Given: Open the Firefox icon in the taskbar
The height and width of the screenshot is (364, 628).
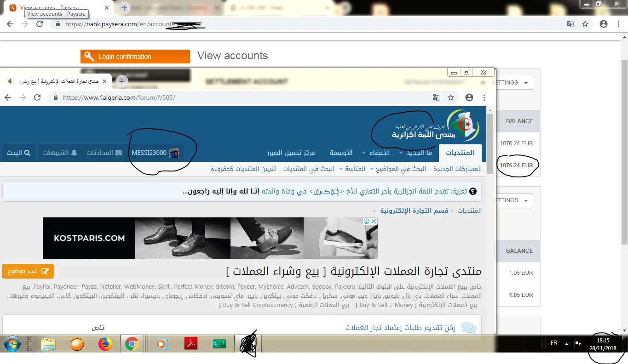Looking at the screenshot, I should click(105, 344).
